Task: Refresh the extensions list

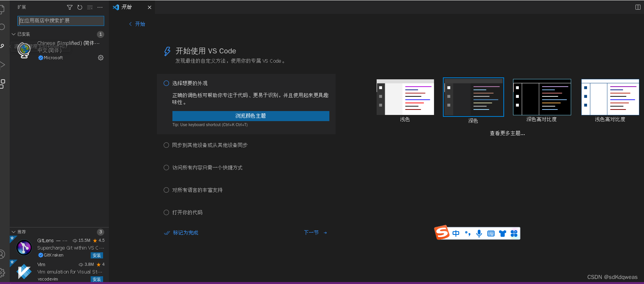Action: click(x=80, y=7)
